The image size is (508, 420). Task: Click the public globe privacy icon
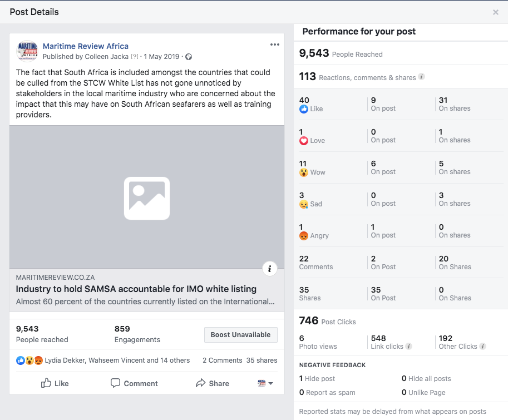click(189, 57)
